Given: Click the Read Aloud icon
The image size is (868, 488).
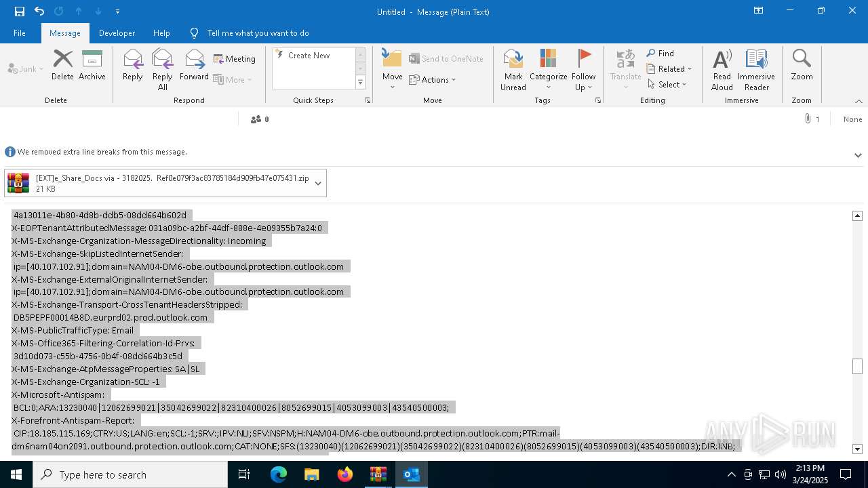Looking at the screenshot, I should [x=722, y=69].
